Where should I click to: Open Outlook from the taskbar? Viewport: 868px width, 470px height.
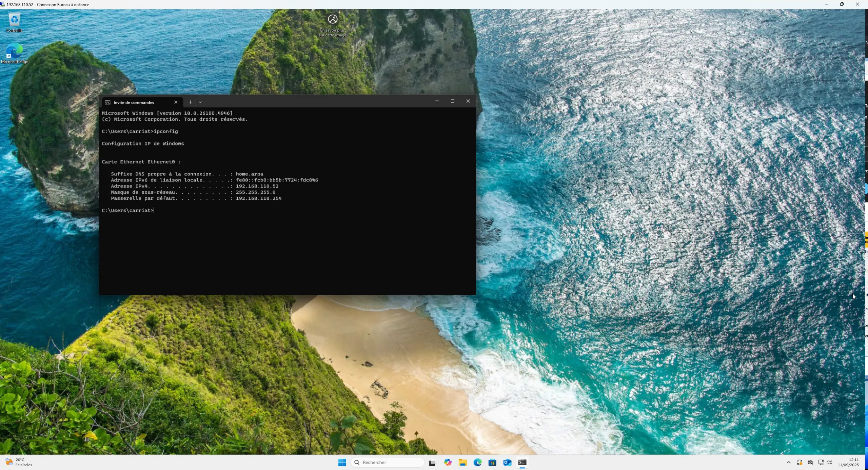507,462
